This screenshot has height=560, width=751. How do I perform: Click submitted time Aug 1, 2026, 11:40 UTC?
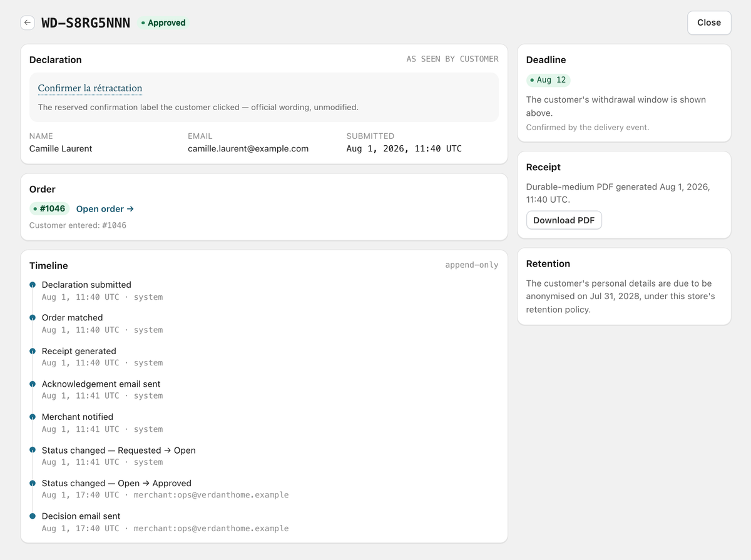click(x=404, y=149)
